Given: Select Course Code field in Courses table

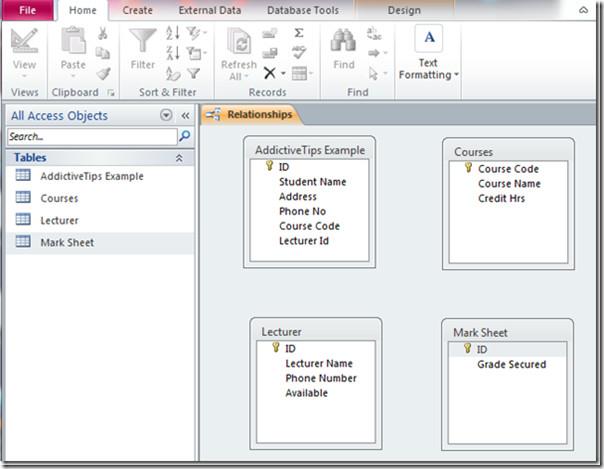Looking at the screenshot, I should [x=507, y=169].
